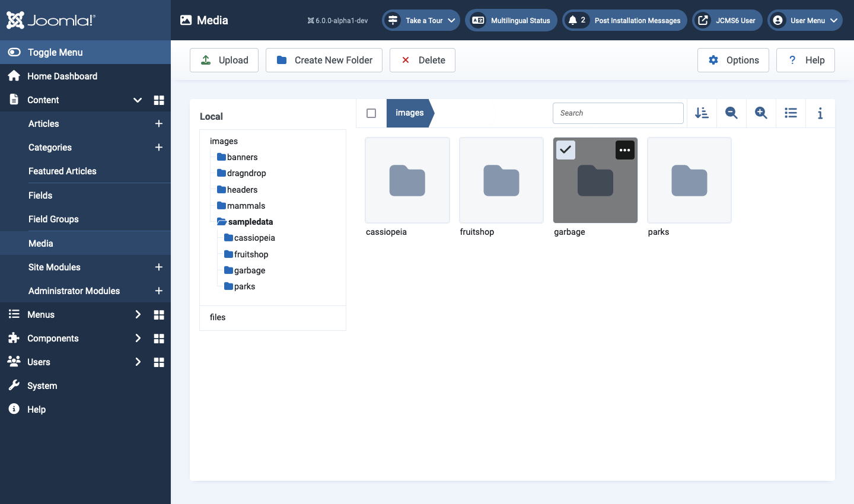Viewport: 854px width, 504px height.
Task: Open garbage folder three-dots action menu
Action: [x=624, y=150]
